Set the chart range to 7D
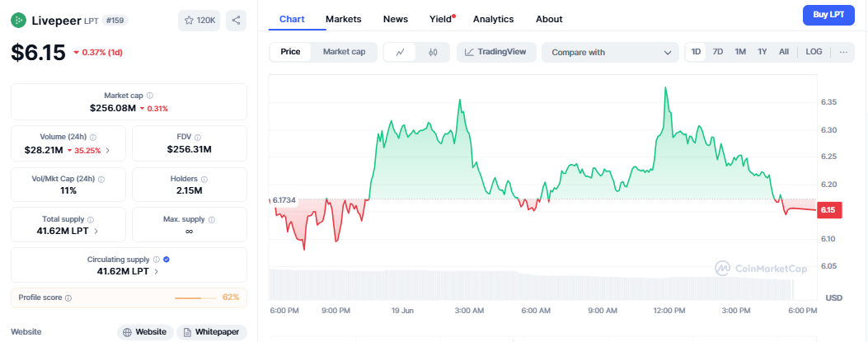Viewport: 868px width, 342px height. pos(718,52)
